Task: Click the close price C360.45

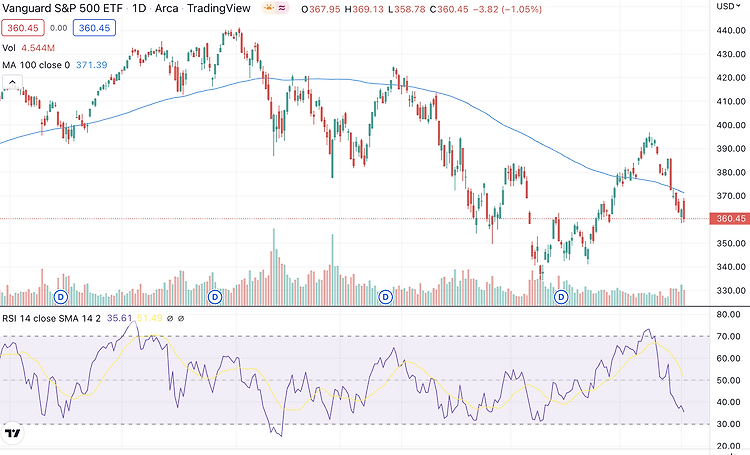Action: [x=449, y=9]
